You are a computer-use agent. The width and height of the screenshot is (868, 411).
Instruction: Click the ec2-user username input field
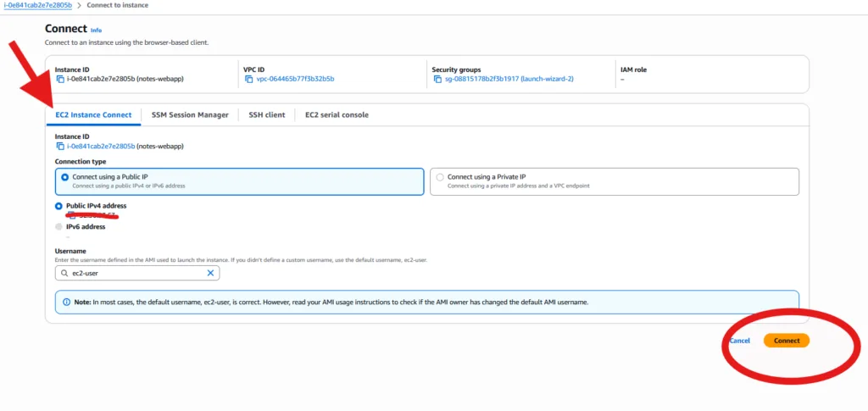click(137, 273)
